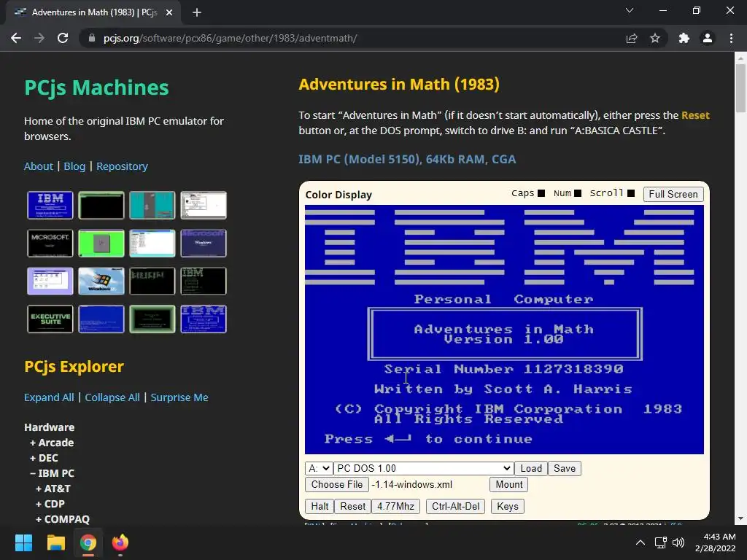Collapse the IBM PC tree node

(52, 473)
